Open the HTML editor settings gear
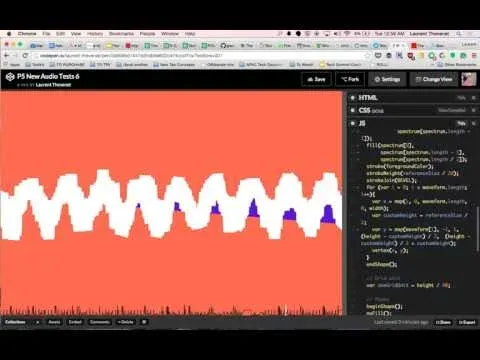480x360 pixels. pyautogui.click(x=353, y=98)
